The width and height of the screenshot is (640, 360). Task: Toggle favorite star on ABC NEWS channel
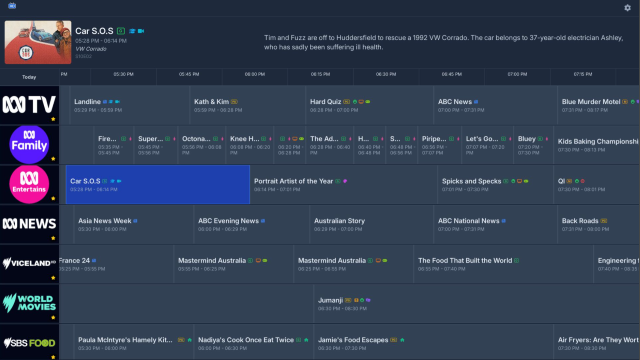(53, 238)
